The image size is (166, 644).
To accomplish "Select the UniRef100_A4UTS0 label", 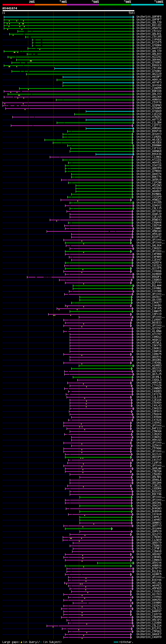I will [149, 48].
